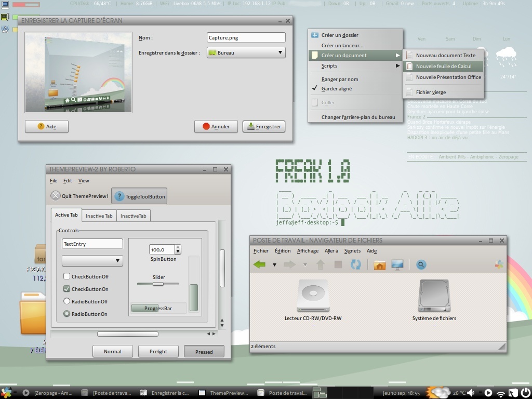Go up one folder in file browser
532x399 pixels.
pos(321,264)
